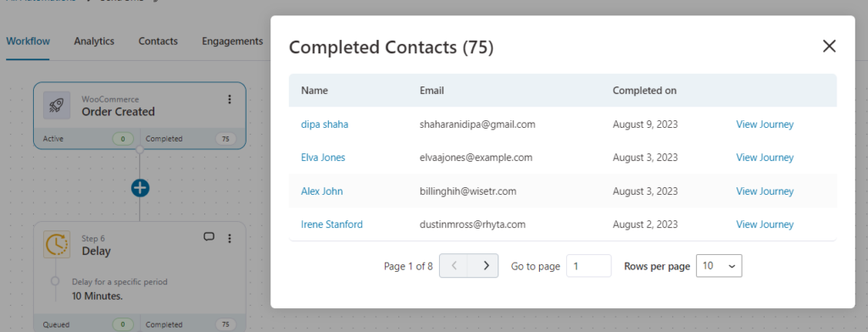Open the Engagements tab
Screen dimensions: 868x332
232,41
